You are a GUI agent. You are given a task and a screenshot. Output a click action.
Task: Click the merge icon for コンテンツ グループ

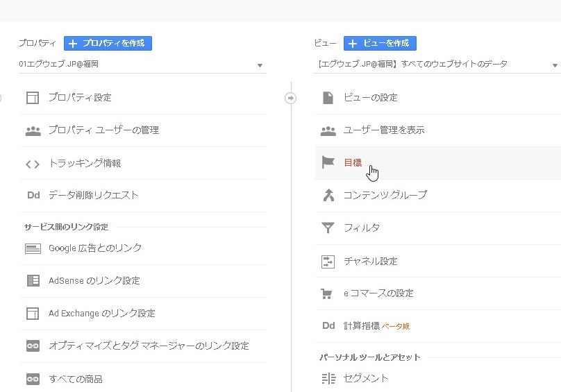328,195
